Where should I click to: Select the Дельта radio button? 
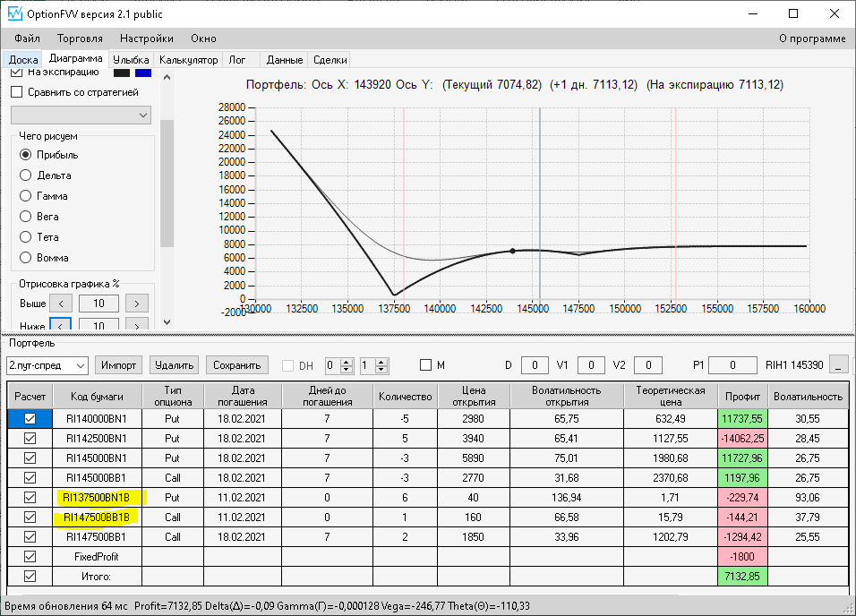pos(25,175)
